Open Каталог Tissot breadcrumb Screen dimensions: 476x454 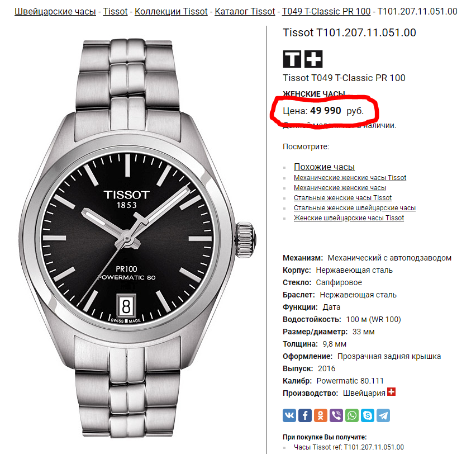(x=245, y=12)
